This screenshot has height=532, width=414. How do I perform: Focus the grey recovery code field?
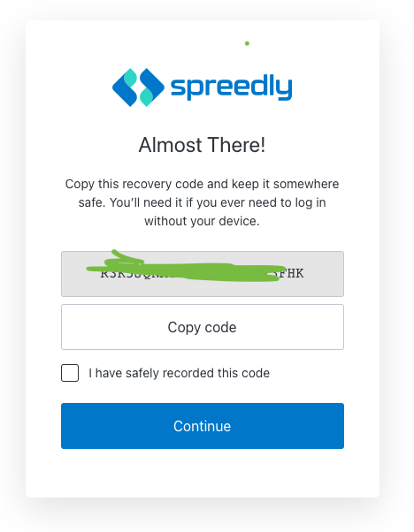point(203,274)
